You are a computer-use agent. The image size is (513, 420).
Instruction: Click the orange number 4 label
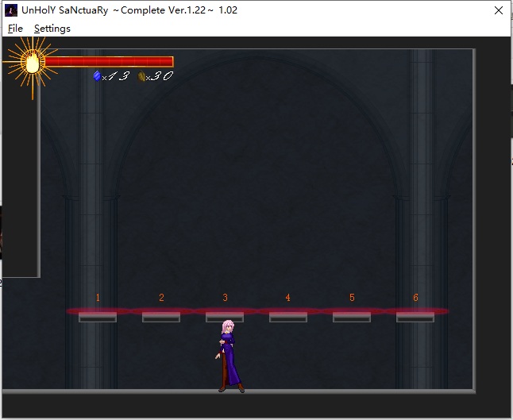pyautogui.click(x=288, y=298)
